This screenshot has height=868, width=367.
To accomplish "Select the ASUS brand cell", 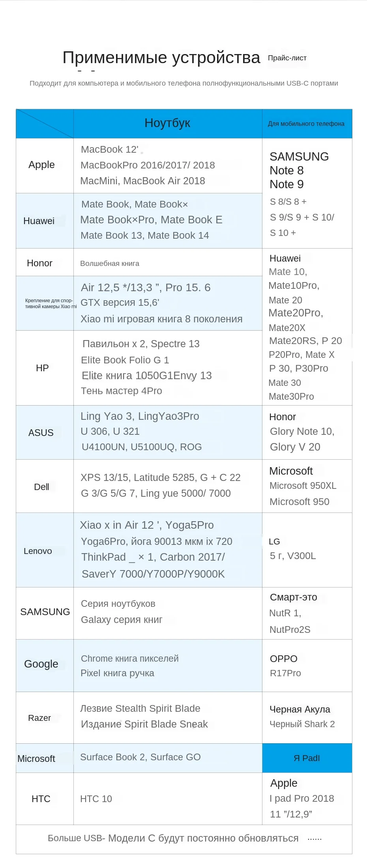I will (41, 433).
